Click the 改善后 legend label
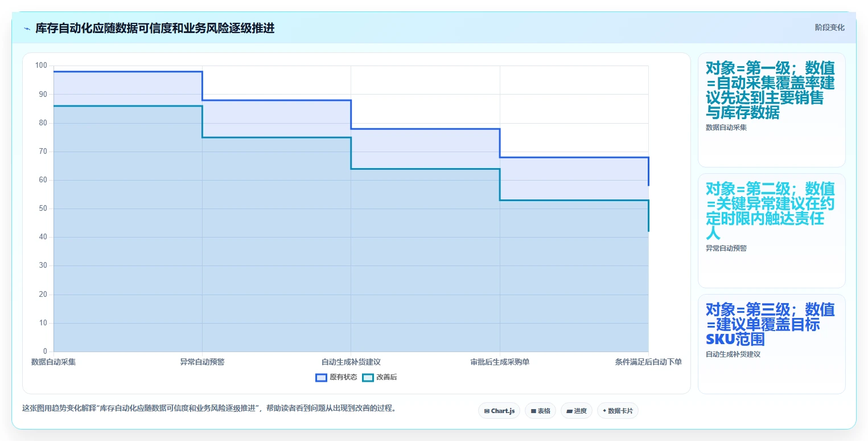 (x=386, y=377)
